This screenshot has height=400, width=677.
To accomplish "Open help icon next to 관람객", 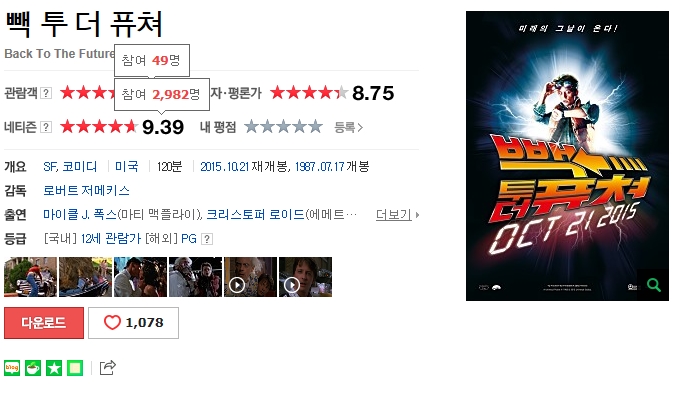I will (46, 93).
